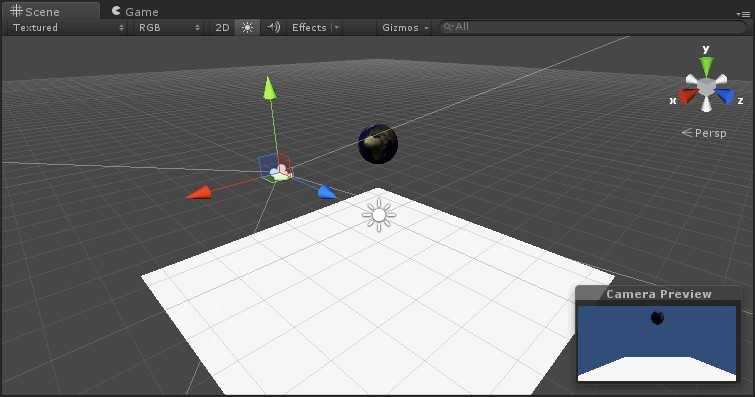
Task: Open the Gizmos dropdown menu
Action: click(405, 27)
